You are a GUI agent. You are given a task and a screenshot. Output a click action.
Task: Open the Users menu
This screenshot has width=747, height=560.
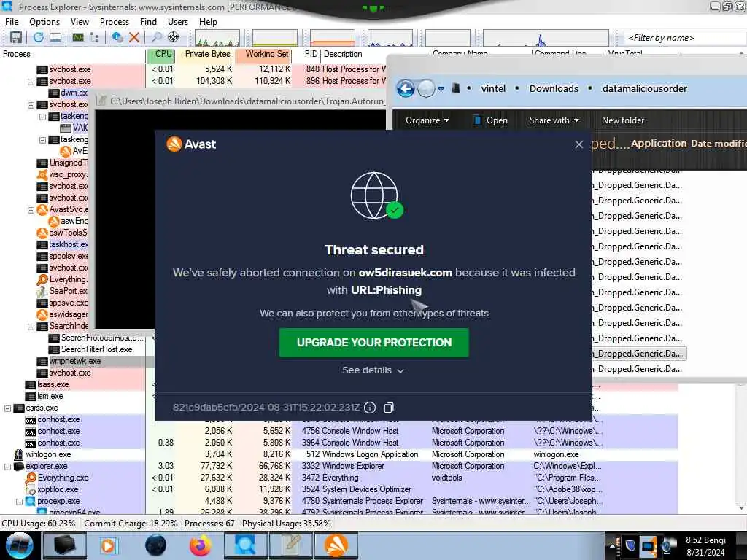click(x=178, y=22)
